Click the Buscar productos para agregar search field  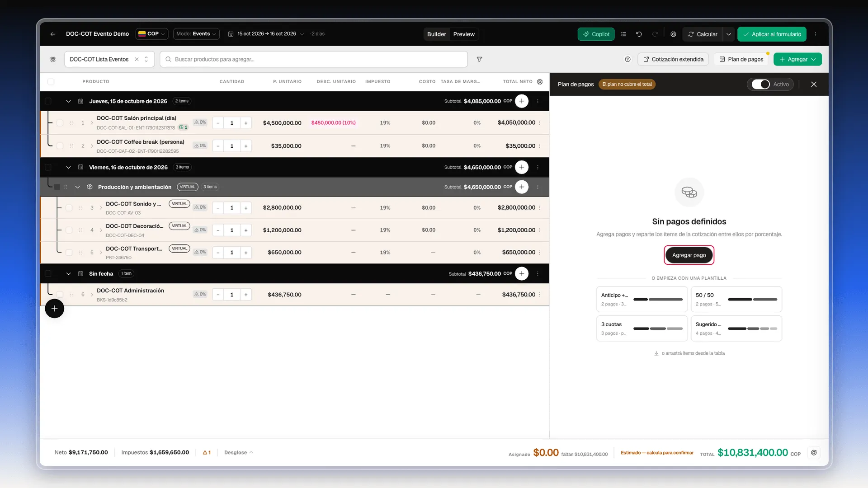pyautogui.click(x=314, y=59)
